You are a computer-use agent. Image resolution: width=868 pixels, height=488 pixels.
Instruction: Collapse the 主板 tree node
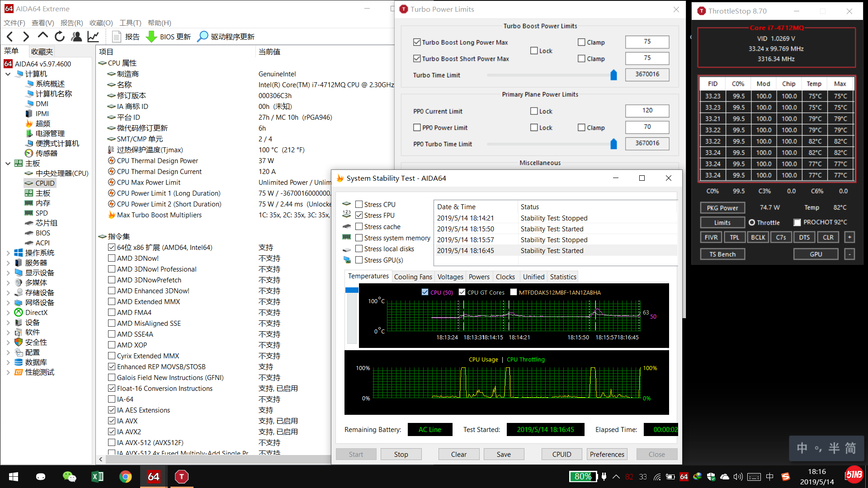coord(8,163)
